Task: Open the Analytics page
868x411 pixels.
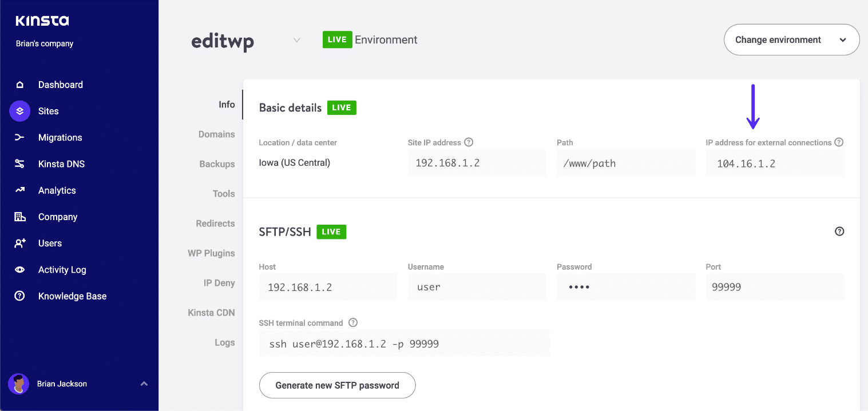Action: tap(57, 190)
